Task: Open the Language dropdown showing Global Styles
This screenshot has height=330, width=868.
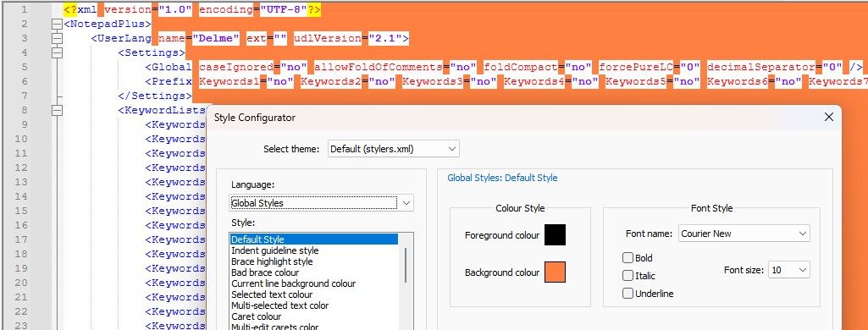Action: [x=322, y=203]
